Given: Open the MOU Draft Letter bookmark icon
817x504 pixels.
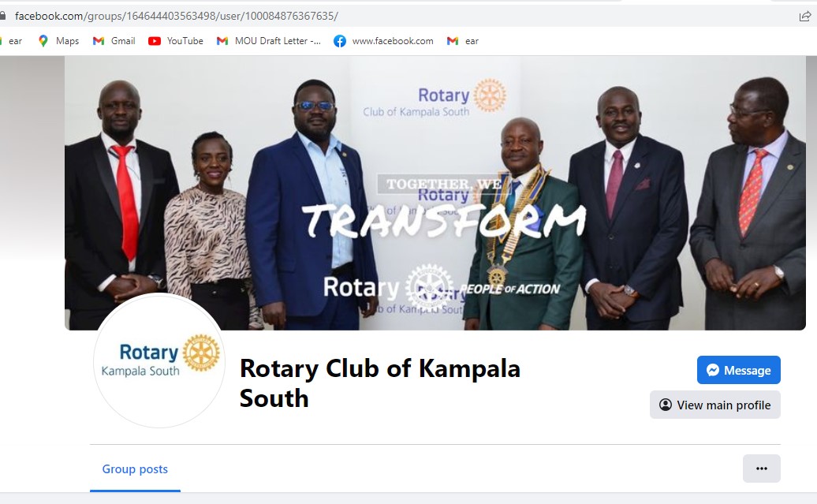Looking at the screenshot, I should click(222, 41).
